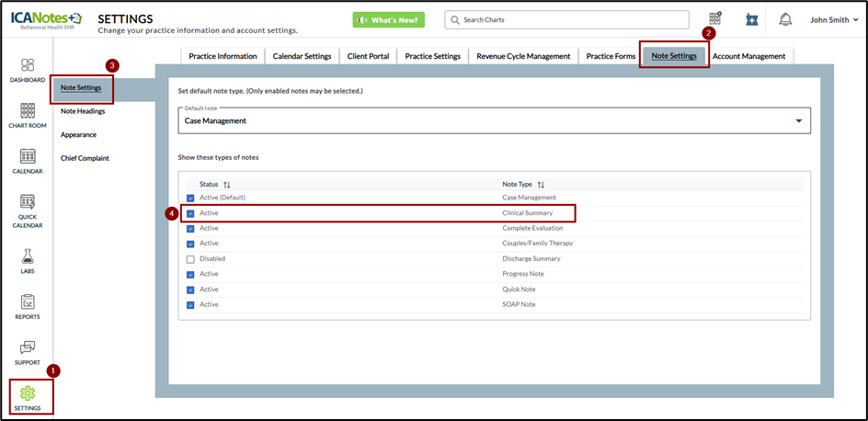
Task: Uncheck the SOAP Note checkbox
Action: (x=190, y=304)
